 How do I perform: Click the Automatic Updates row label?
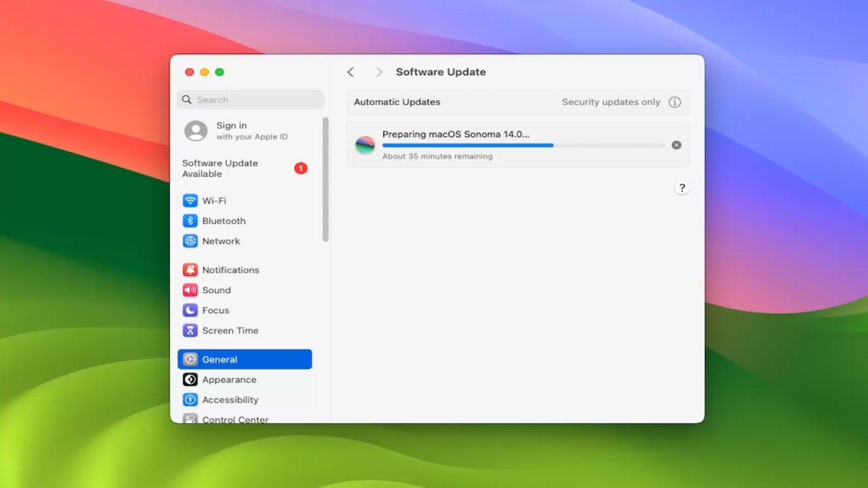pyautogui.click(x=397, y=102)
